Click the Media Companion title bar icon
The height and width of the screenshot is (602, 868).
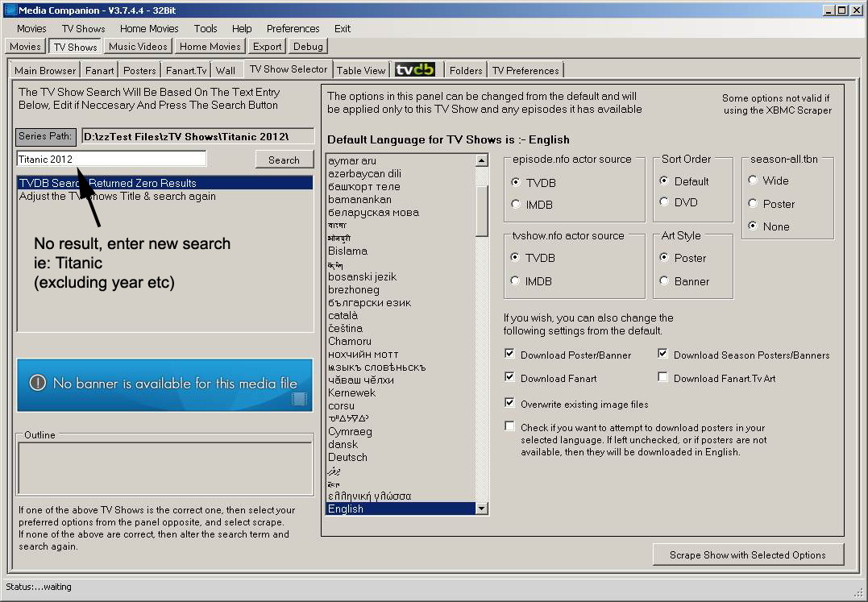(x=10, y=10)
